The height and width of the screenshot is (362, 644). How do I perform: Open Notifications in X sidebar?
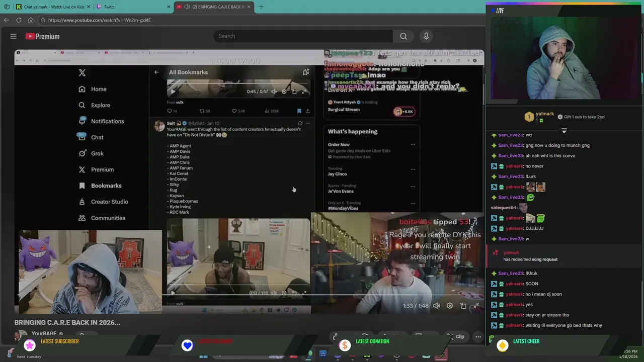pos(101,121)
